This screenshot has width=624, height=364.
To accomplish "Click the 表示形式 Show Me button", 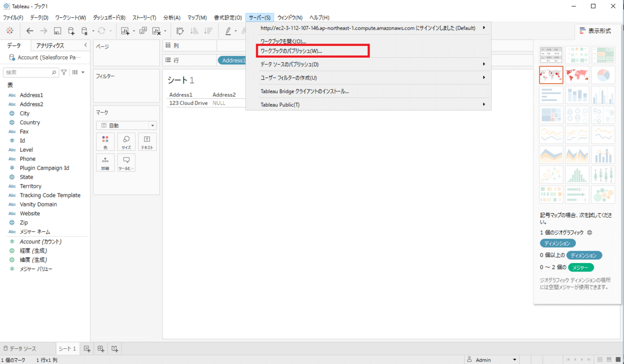I will point(595,31).
